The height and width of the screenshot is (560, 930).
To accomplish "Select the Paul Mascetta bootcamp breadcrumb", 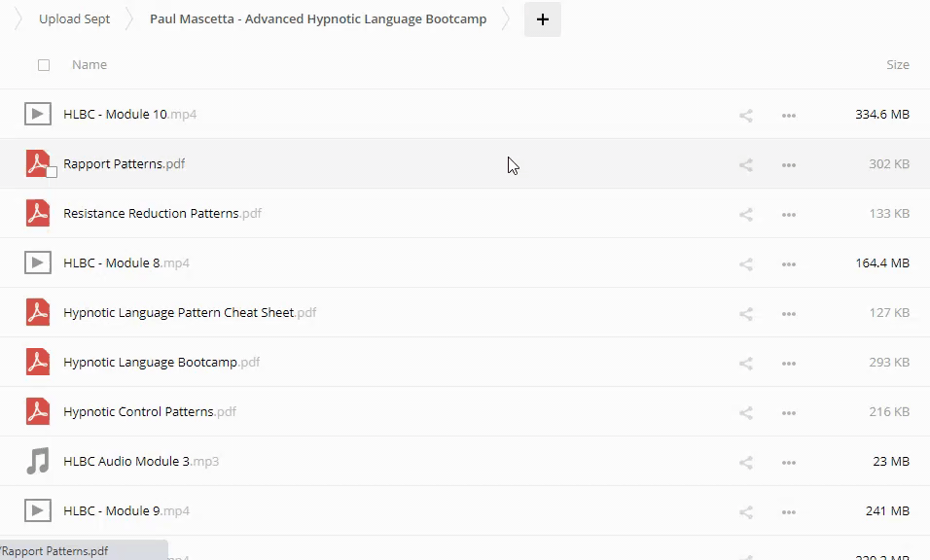I will (x=318, y=19).
